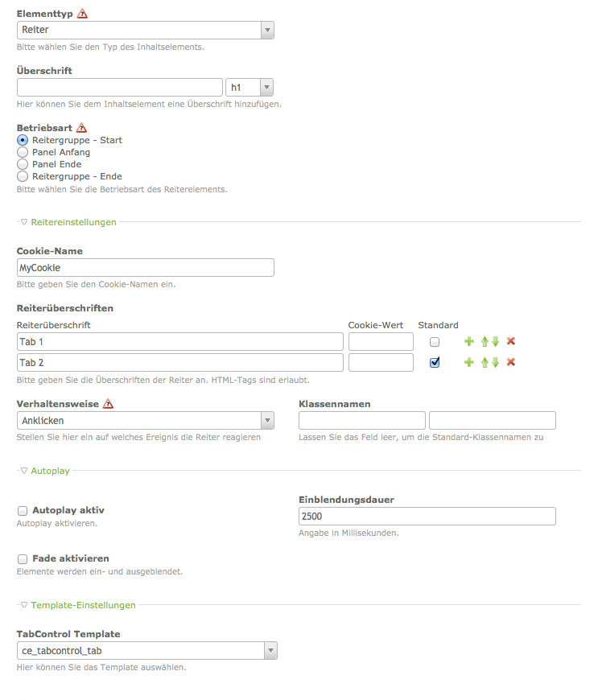598x700 pixels.
Task: Open the Elementtyp dropdown showing Reiter
Action: pos(145,31)
